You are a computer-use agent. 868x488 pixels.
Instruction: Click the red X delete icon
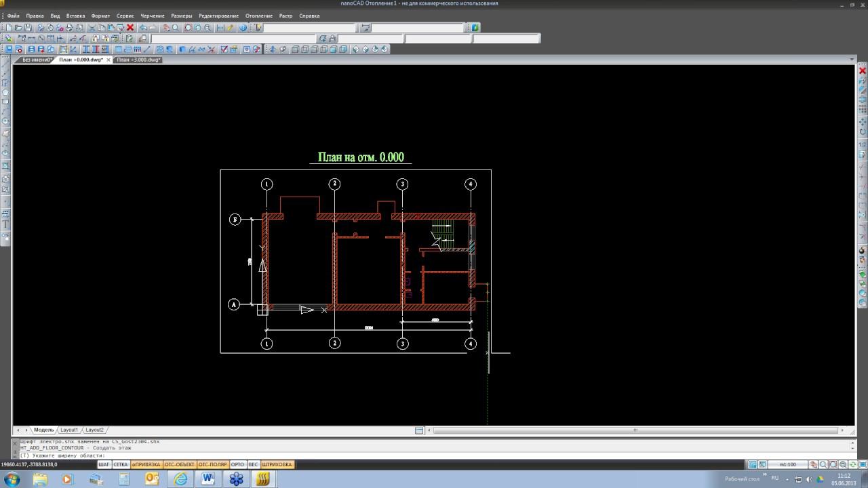(130, 28)
